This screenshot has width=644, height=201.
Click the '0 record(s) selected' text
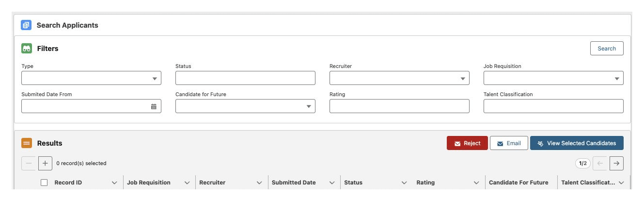[81, 164]
